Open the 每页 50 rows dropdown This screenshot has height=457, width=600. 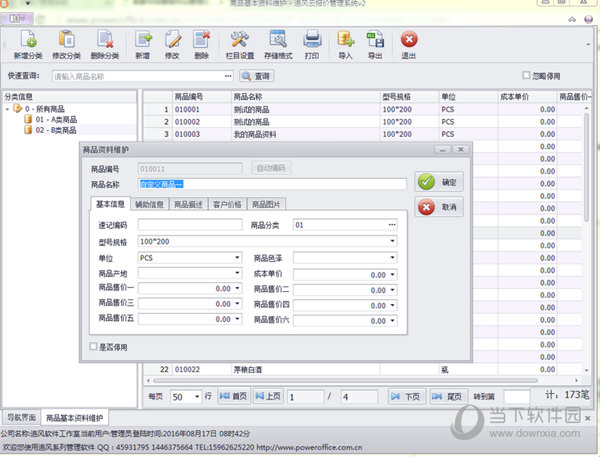click(x=197, y=397)
